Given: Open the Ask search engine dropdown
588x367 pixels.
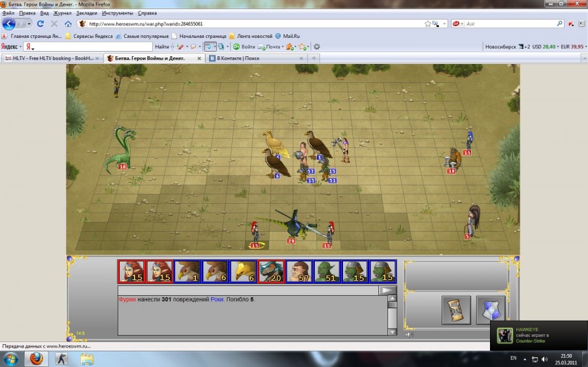Looking at the screenshot, I should tap(458, 24).
